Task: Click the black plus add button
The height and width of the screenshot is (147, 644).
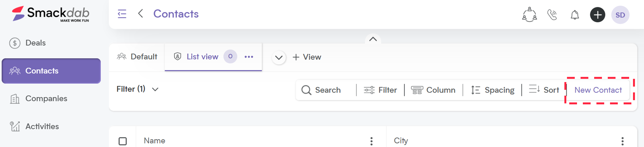Action: click(x=597, y=15)
